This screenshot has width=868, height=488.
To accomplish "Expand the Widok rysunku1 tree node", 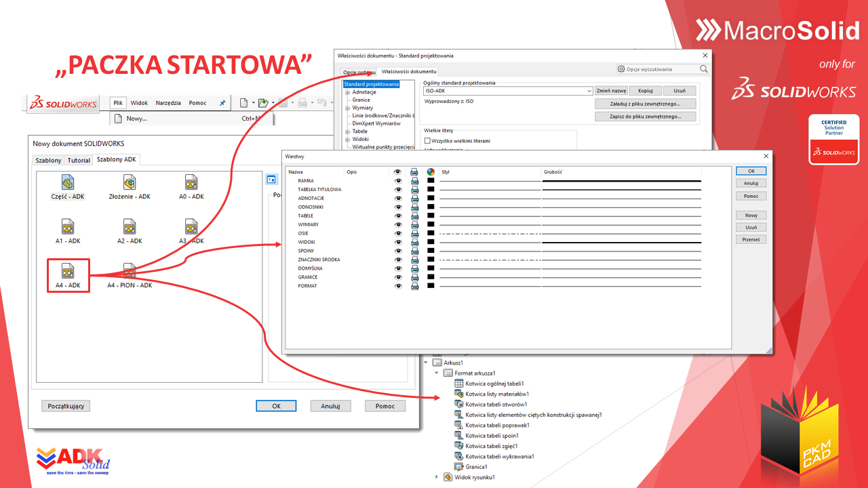I will point(437,477).
